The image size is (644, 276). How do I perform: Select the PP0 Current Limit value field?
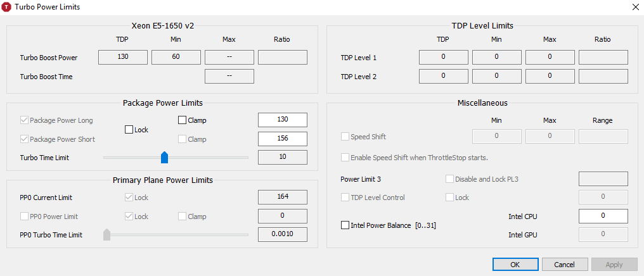coord(282,197)
